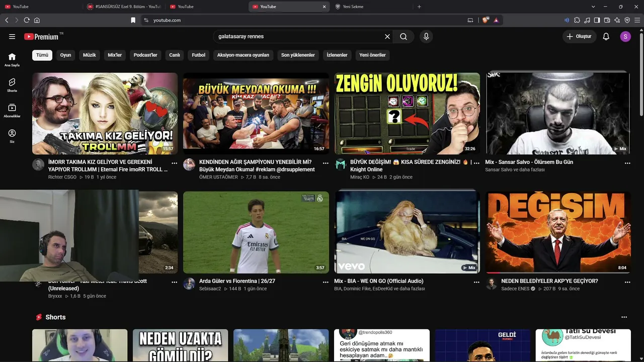644x362 pixels.
Task: Clear the search box with the X
Action: tap(387, 37)
